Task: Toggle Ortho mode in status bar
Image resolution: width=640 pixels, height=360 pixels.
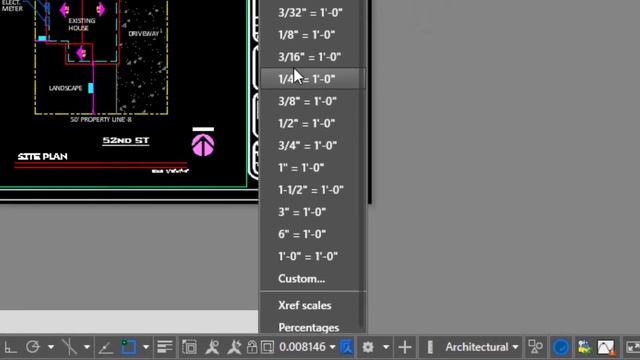Action: pos(10,347)
